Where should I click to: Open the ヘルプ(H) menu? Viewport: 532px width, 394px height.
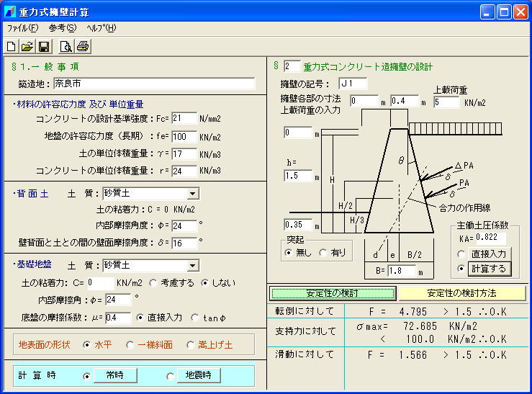click(101, 28)
